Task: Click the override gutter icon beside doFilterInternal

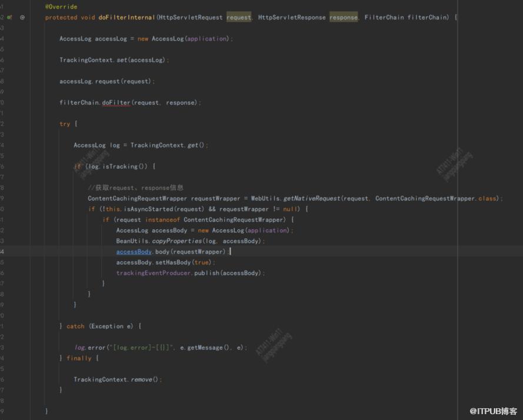Action: pos(9,17)
